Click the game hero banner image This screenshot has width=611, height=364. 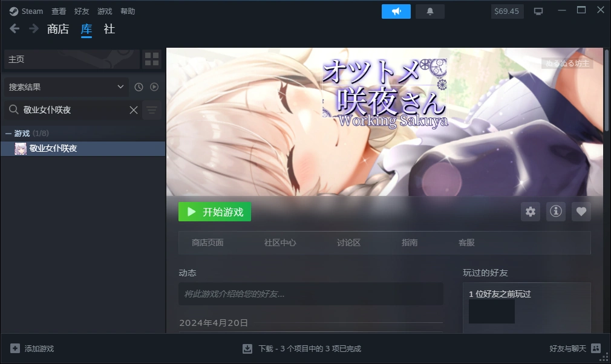pyautogui.click(x=385, y=122)
